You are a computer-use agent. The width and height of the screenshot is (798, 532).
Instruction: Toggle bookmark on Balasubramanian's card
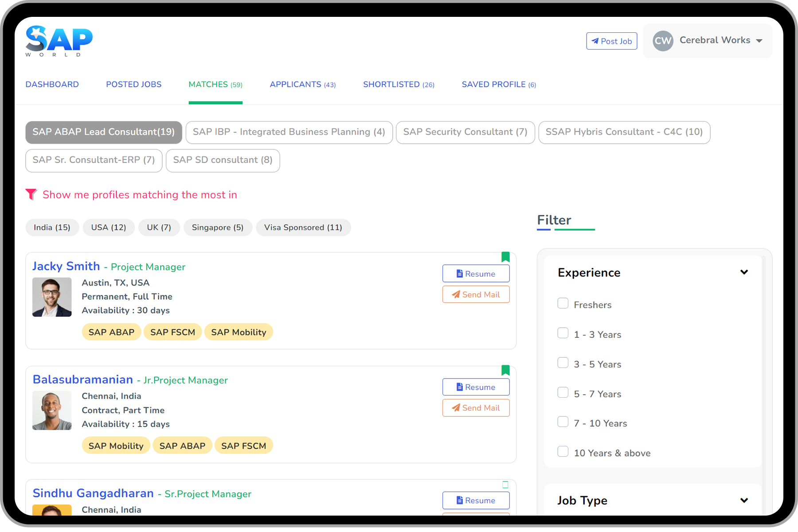[505, 370]
